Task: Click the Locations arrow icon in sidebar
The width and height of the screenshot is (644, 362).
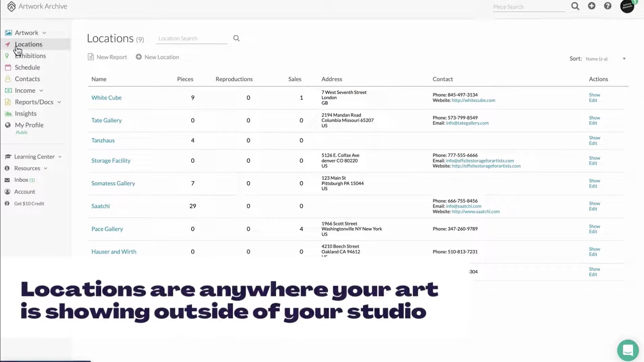Action: (8, 44)
